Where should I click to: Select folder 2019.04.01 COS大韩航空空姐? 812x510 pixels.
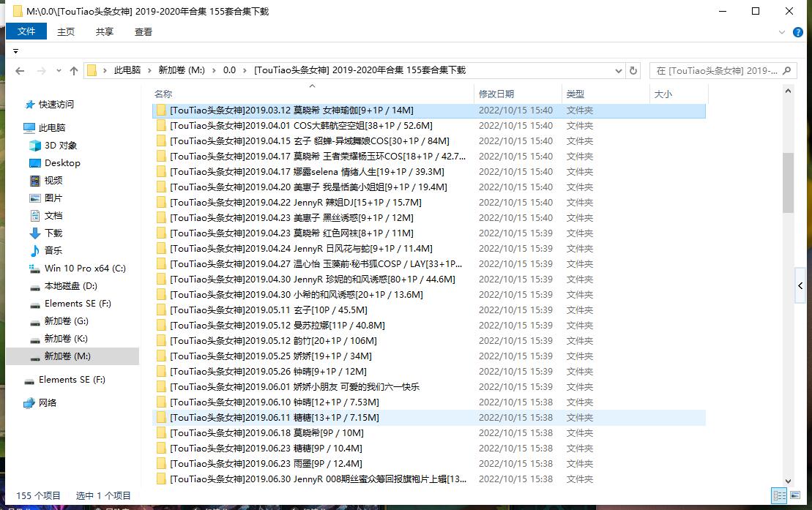pyautogui.click(x=429, y=126)
